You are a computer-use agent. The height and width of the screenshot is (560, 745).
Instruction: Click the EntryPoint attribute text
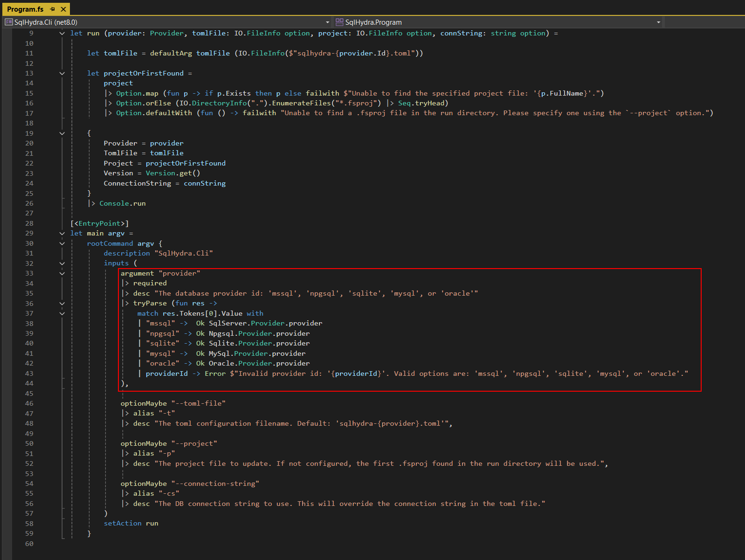tap(99, 223)
